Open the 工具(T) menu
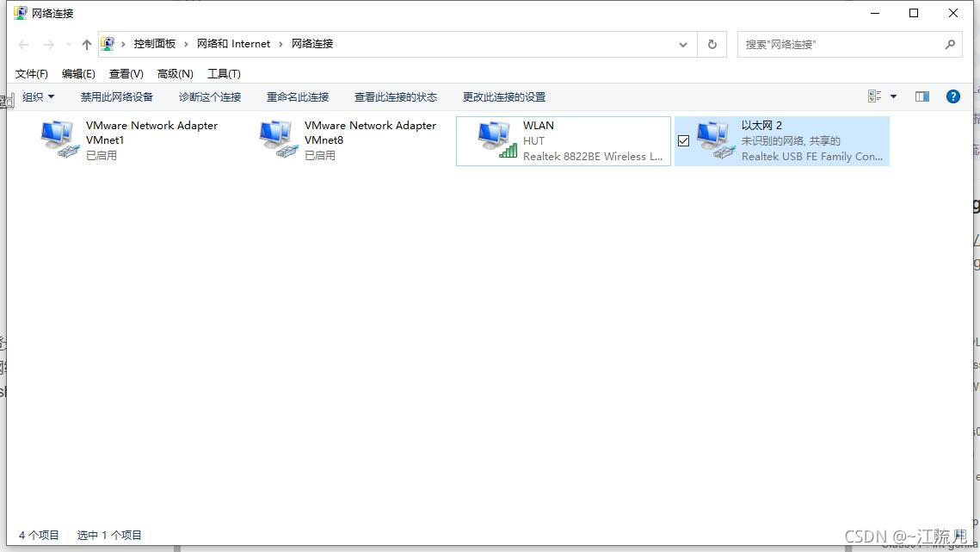 (223, 73)
